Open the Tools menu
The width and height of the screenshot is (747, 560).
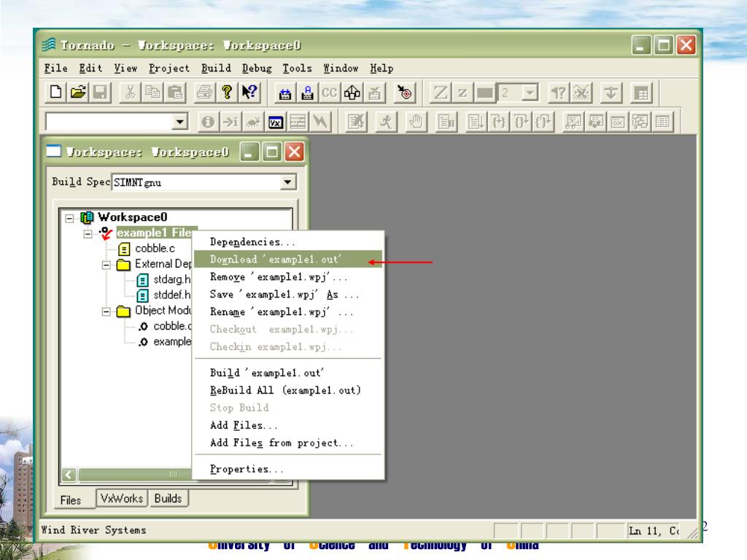pyautogui.click(x=298, y=68)
